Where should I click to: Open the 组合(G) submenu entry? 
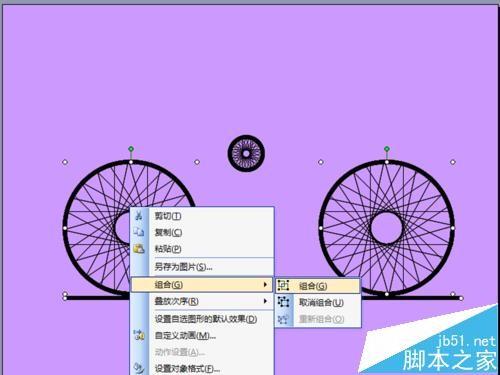(x=202, y=285)
